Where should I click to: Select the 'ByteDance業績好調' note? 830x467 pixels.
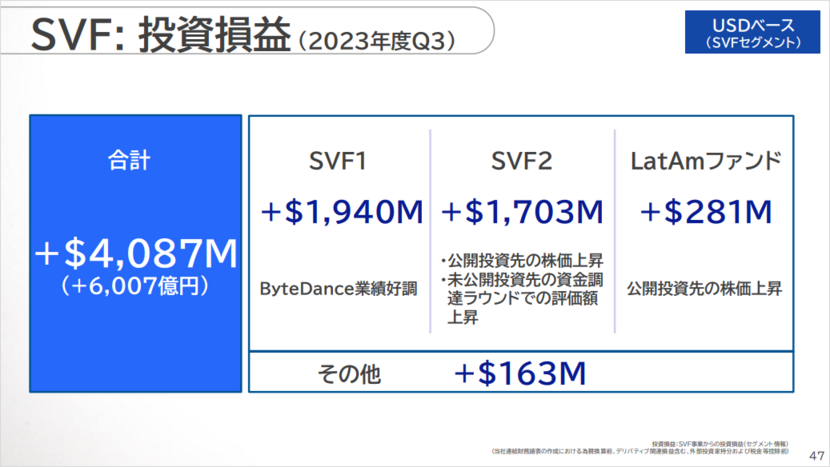338,289
